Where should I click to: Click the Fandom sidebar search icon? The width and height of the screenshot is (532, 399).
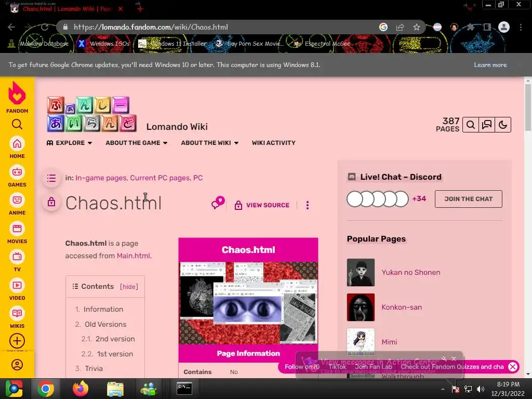pyautogui.click(x=17, y=125)
